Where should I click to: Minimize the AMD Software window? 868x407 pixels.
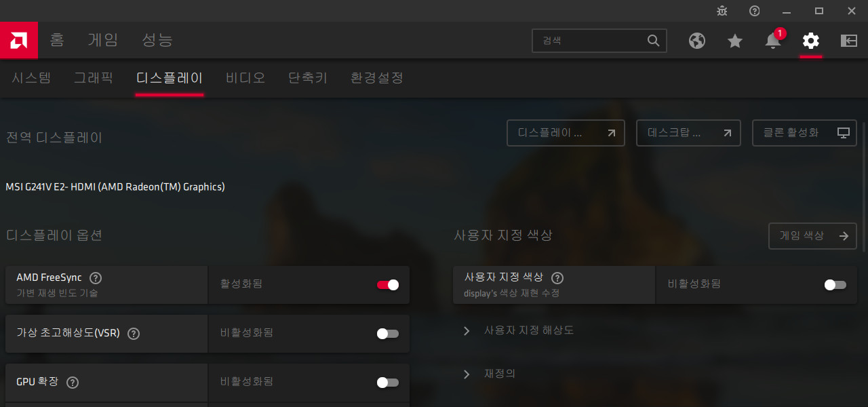[x=787, y=11]
